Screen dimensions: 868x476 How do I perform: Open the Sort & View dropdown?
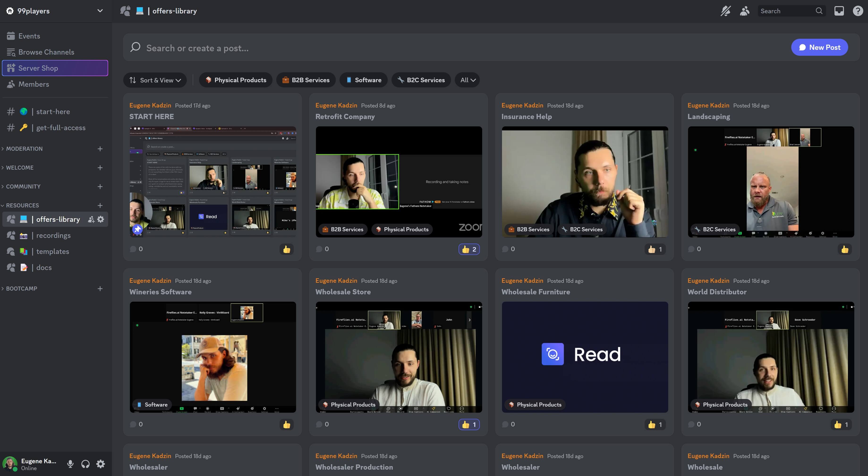(x=155, y=80)
